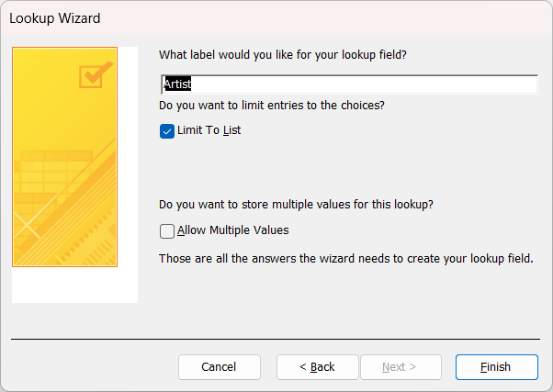Select the highlighted Artist text

[177, 84]
